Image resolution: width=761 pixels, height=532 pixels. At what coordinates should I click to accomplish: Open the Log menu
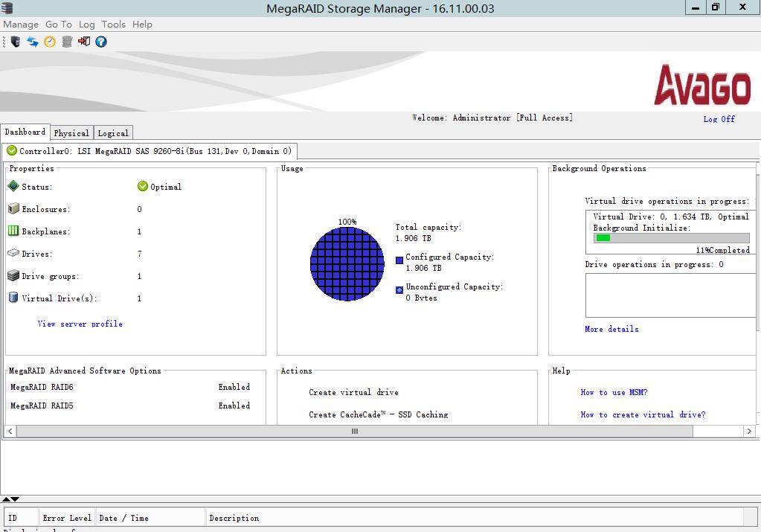tap(87, 25)
